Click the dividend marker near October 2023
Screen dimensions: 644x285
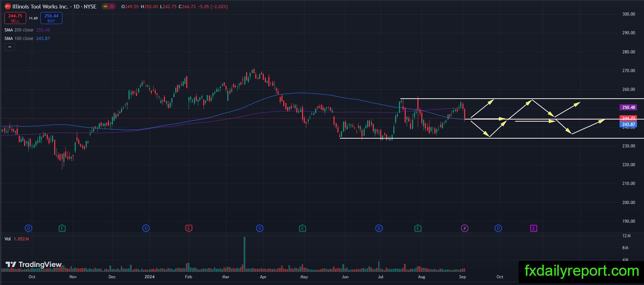[29, 228]
